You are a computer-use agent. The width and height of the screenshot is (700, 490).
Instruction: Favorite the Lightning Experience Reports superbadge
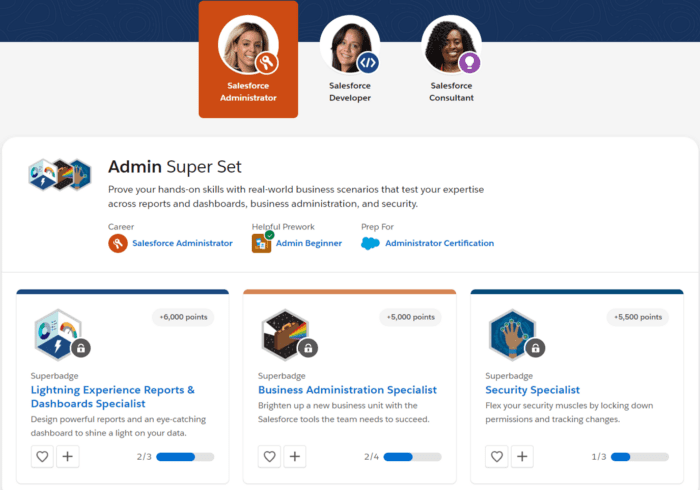pyautogui.click(x=42, y=457)
